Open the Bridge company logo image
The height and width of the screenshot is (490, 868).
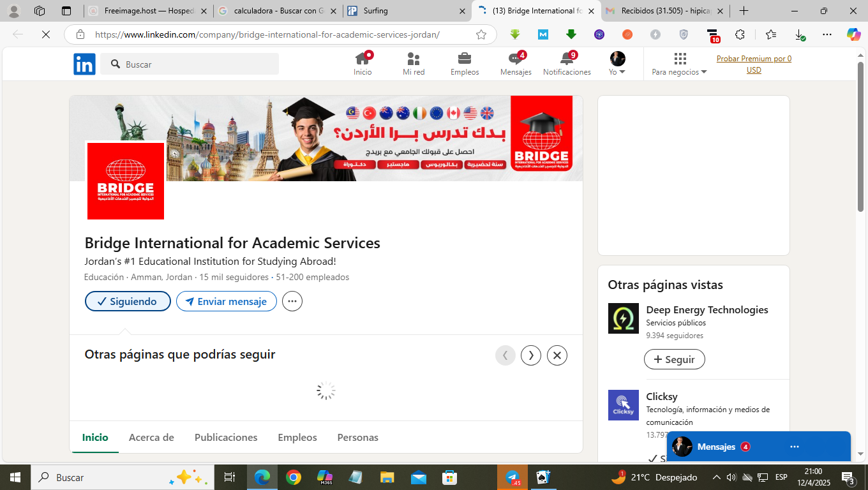[x=126, y=181]
